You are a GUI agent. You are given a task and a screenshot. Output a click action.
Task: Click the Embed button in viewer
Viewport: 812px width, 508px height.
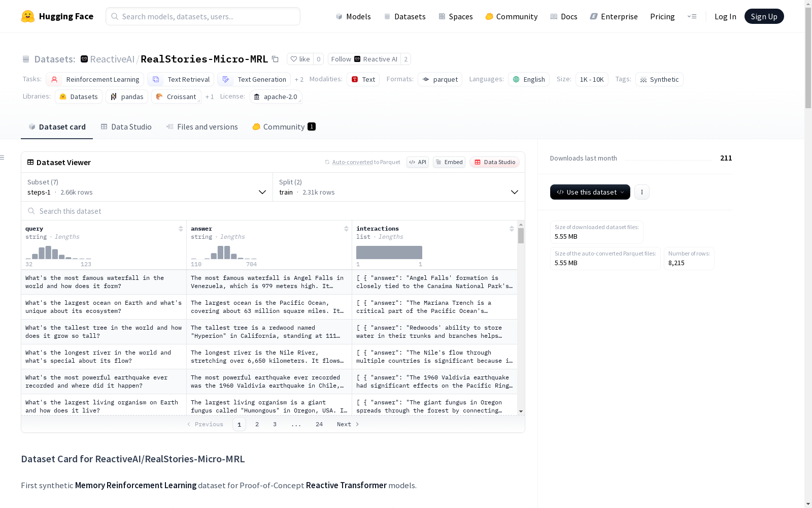pos(449,162)
